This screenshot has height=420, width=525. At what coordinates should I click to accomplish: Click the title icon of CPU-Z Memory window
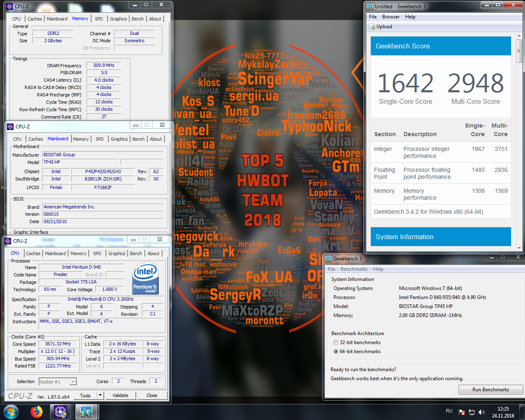[10, 6]
